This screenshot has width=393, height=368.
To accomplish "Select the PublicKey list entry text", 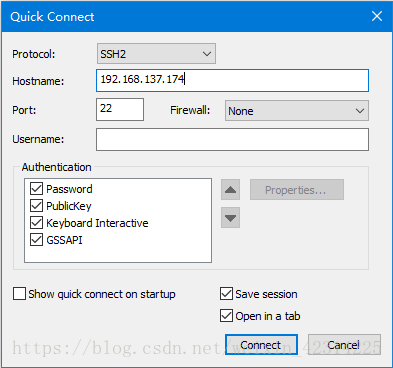I will [69, 206].
